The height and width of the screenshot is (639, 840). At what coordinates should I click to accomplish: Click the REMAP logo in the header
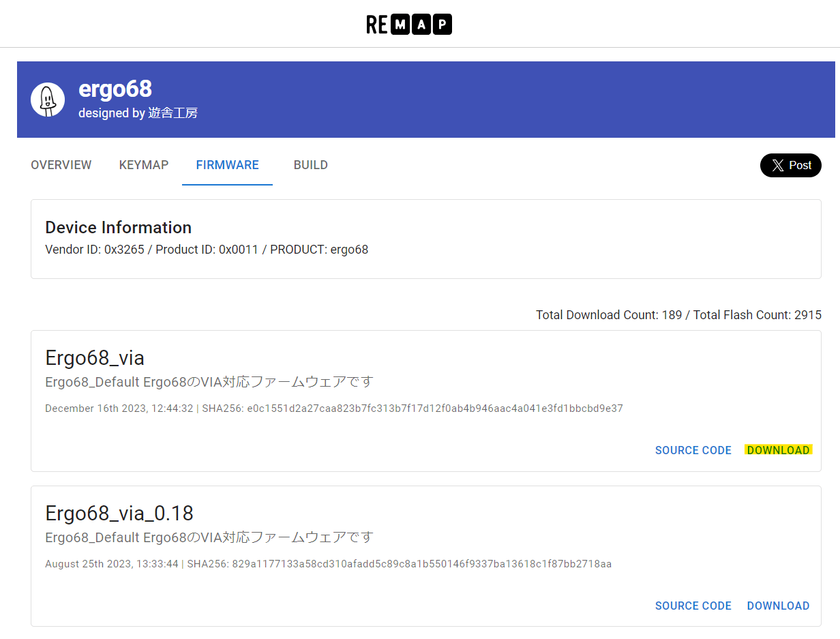click(409, 25)
